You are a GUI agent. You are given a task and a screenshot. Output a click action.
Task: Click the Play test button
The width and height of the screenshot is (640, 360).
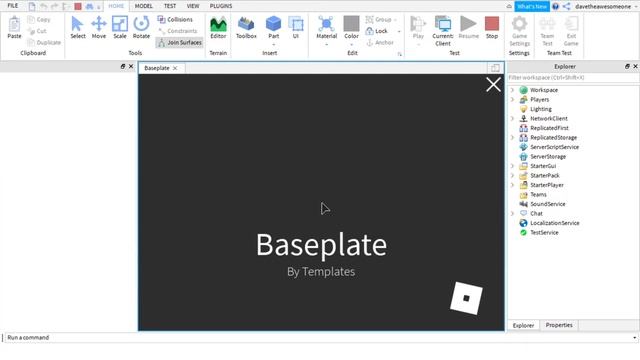(x=418, y=27)
